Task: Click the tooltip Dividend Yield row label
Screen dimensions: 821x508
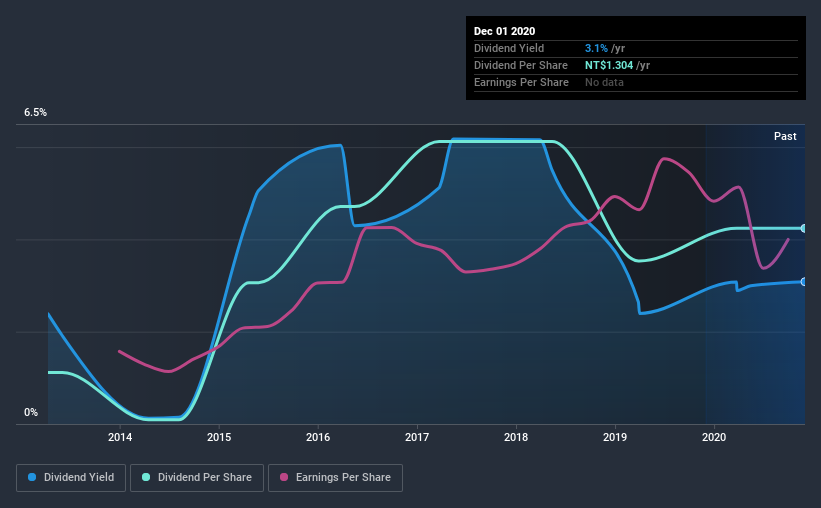Action: click(509, 48)
